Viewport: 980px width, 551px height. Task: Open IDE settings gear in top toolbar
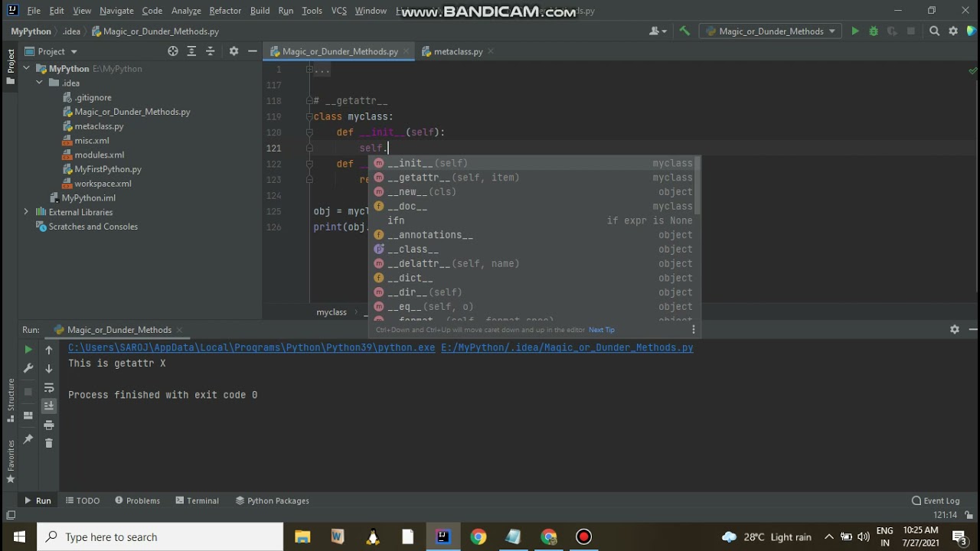tap(953, 31)
